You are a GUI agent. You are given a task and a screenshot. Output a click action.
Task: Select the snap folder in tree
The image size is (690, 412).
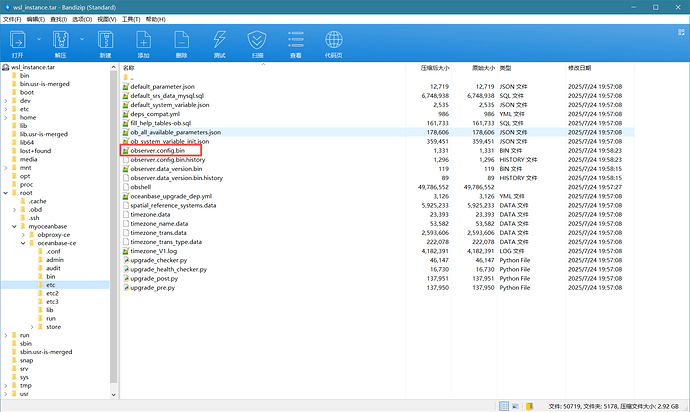(x=26, y=360)
